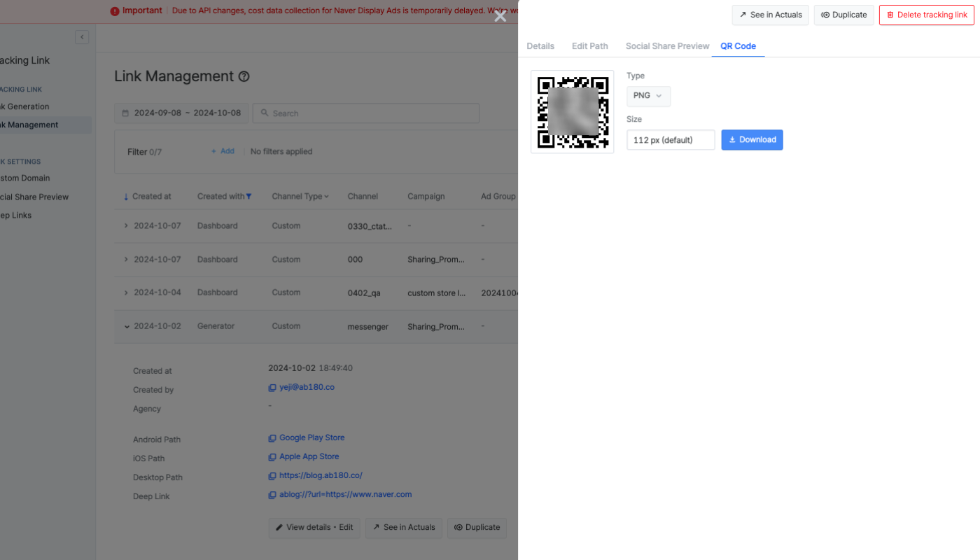
Task: Click See in Actuals below row details
Action: pos(404,528)
